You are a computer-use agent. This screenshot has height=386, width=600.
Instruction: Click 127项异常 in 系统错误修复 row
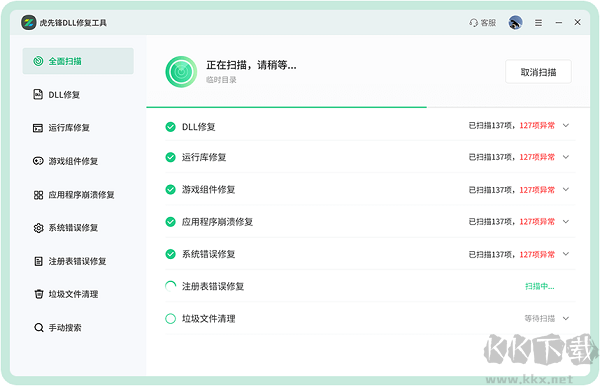click(537, 254)
